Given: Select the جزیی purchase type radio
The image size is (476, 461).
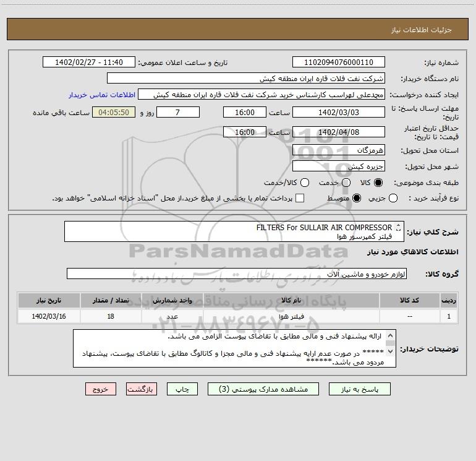Looking at the screenshot, I should [393, 198].
